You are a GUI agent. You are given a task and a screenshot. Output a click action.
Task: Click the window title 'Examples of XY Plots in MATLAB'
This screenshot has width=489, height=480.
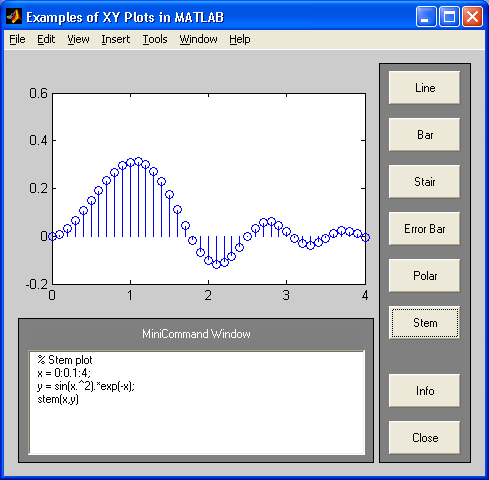point(125,17)
